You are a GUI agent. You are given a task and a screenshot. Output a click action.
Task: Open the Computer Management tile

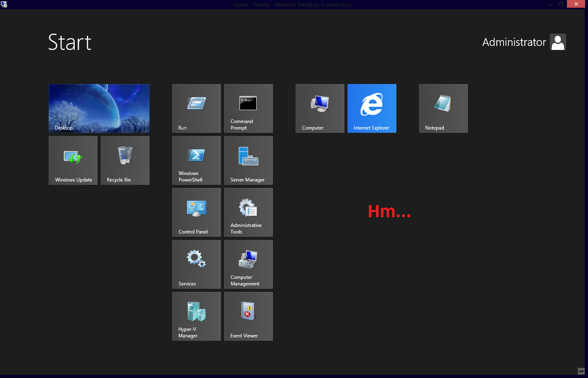point(249,264)
